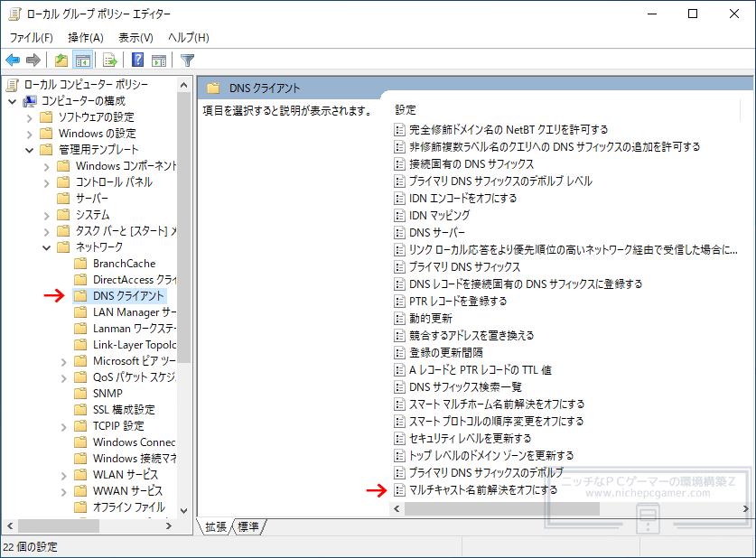Select 競合するアドレスを置き換える setting
756x558 pixels.
[x=471, y=335]
